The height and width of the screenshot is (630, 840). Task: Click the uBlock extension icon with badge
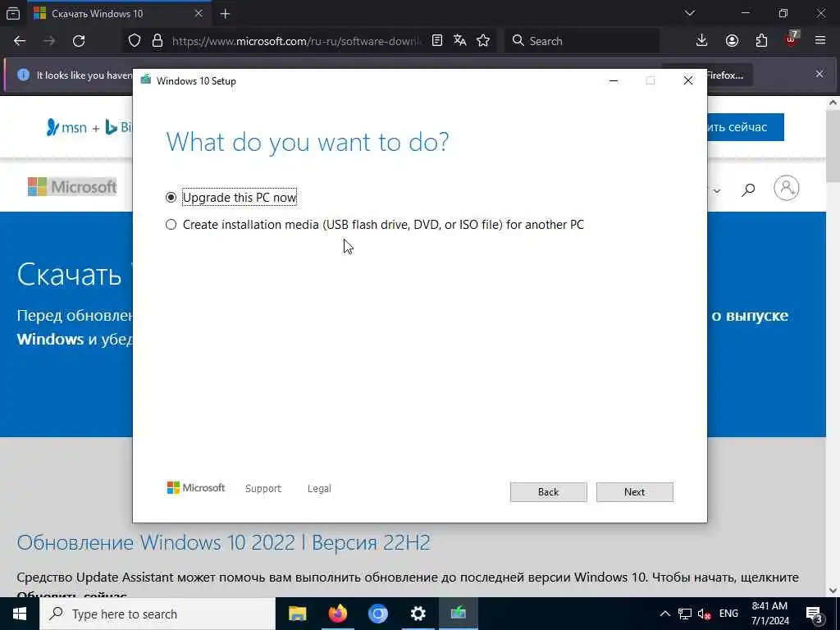[792, 39]
